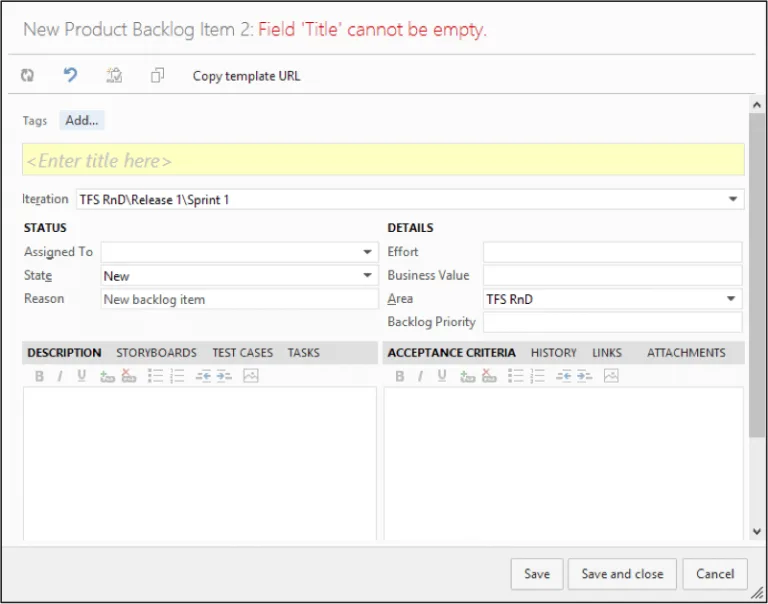Viewport: 768px width, 604px height.
Task: Increase indent in Acceptance Criteria editor
Action: (584, 376)
